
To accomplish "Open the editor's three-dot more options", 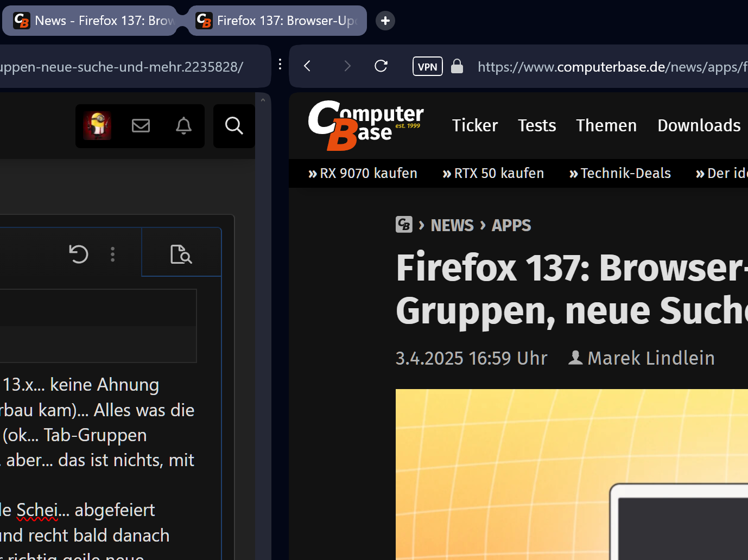I will [113, 254].
